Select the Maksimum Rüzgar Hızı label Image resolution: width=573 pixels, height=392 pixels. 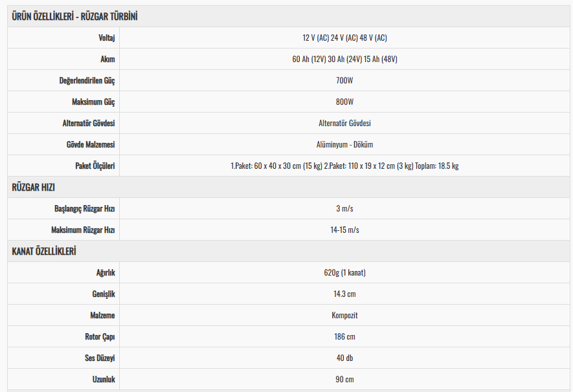pos(83,230)
